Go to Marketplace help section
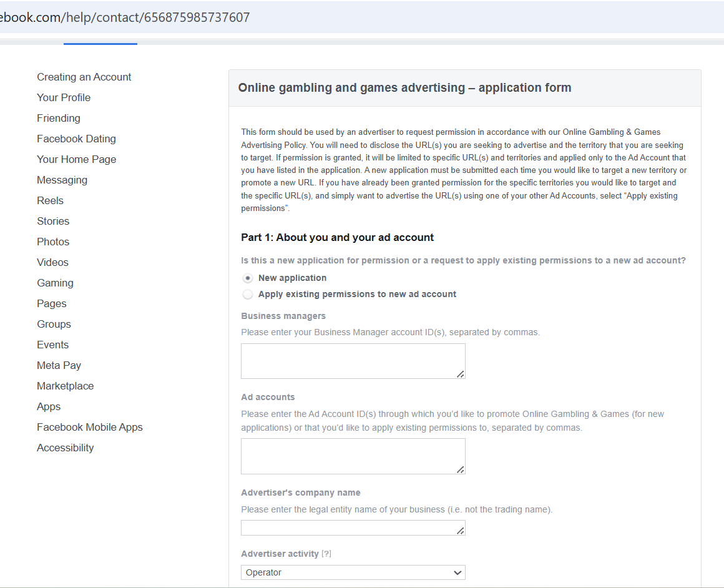Image resolution: width=724 pixels, height=588 pixels. point(65,386)
